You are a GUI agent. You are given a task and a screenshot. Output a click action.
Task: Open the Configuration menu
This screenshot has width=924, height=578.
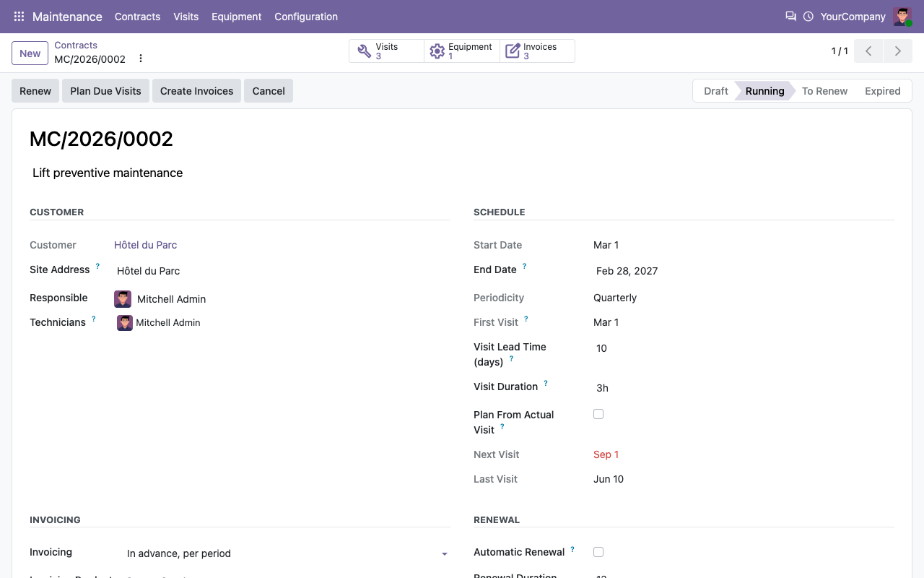[306, 17]
